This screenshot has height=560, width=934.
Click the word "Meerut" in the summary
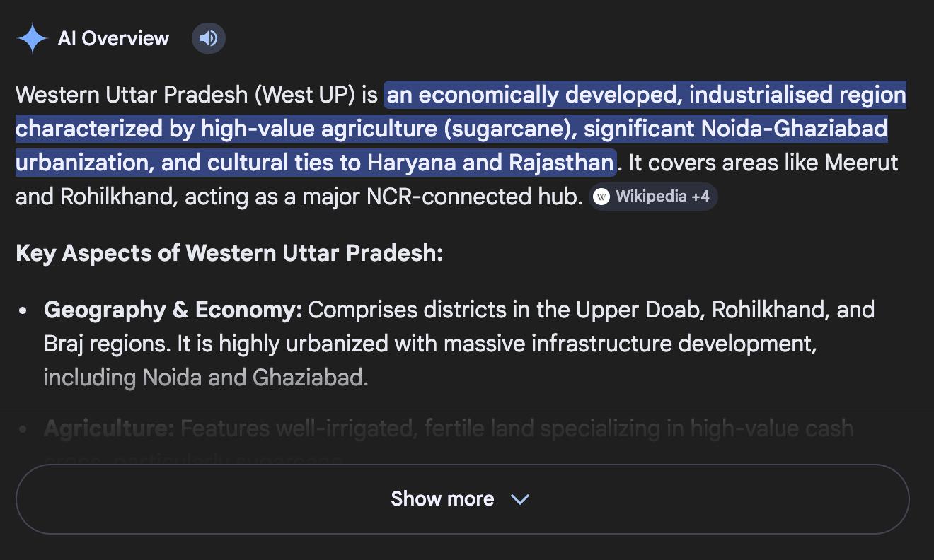coord(861,163)
